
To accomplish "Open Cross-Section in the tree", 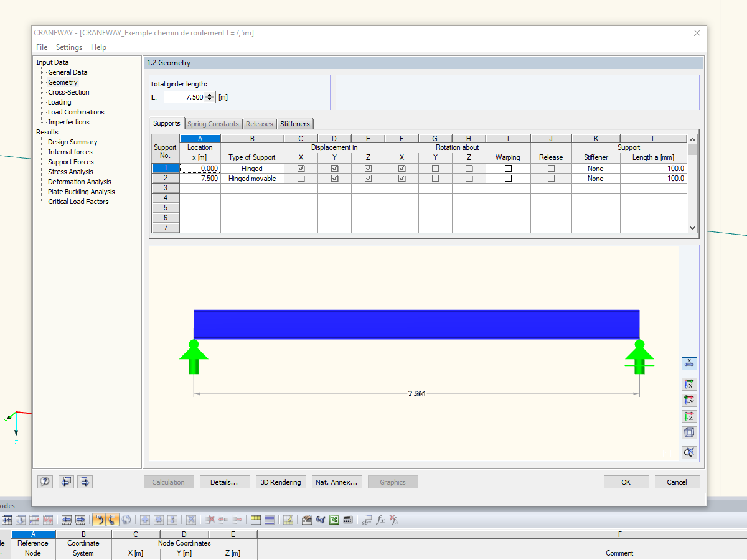I will (68, 92).
